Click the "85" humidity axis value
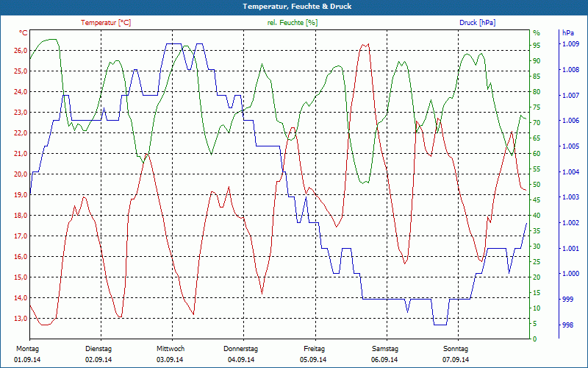Viewport: 588px width, 368px height. coord(537,77)
